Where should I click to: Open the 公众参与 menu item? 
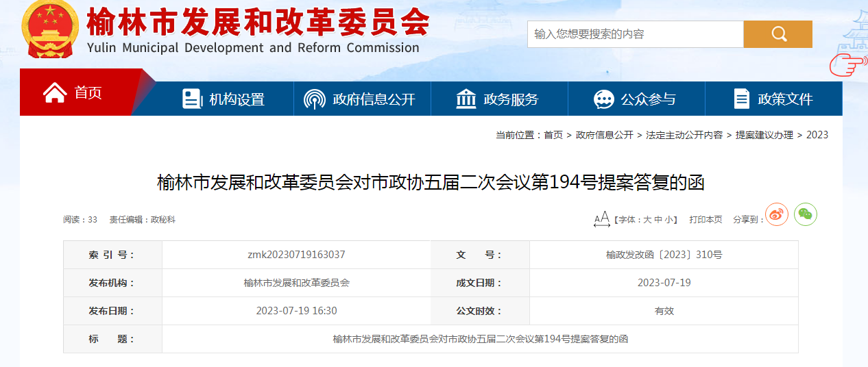[x=648, y=99]
